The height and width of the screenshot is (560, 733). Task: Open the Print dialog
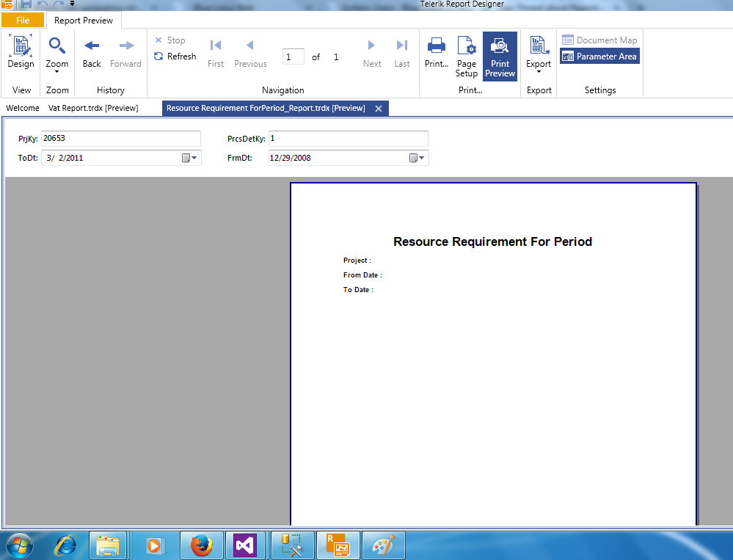437,52
